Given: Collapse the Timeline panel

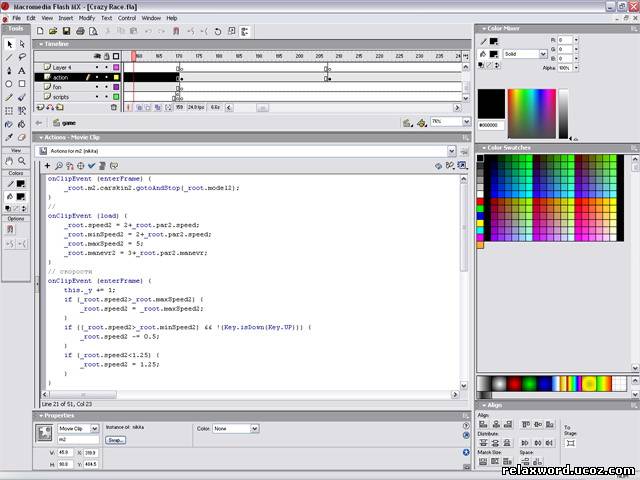Looking at the screenshot, I should 41,44.
